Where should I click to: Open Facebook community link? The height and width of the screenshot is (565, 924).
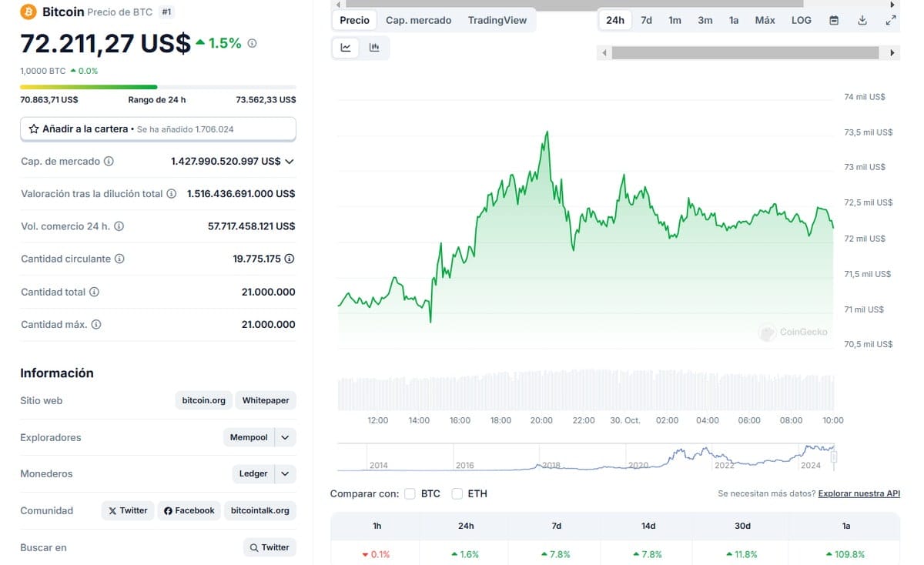click(x=189, y=510)
